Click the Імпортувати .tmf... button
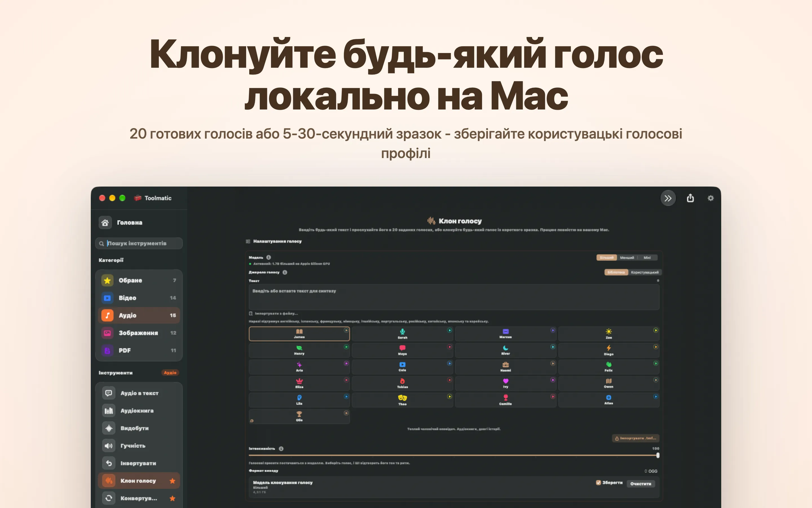The width and height of the screenshot is (812, 508). pyautogui.click(x=636, y=438)
